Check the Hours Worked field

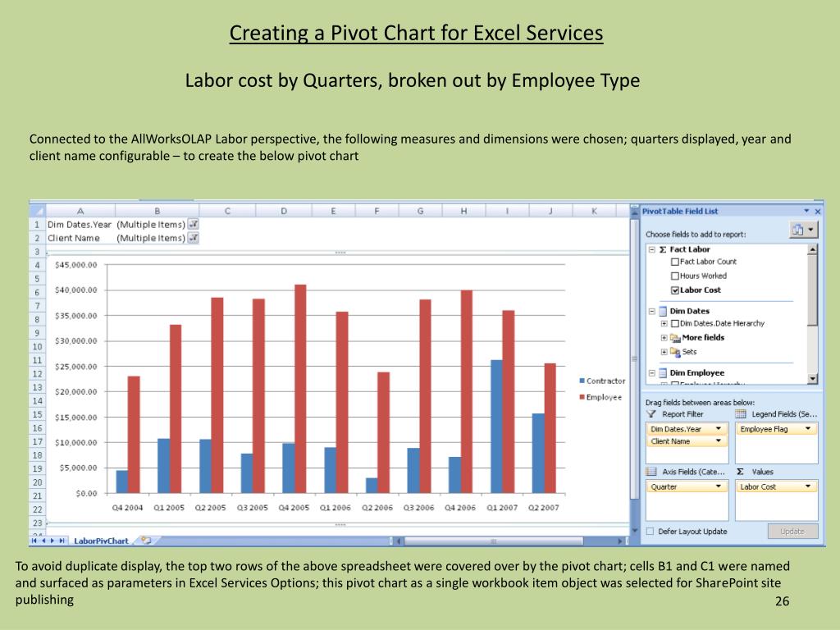[x=675, y=276]
